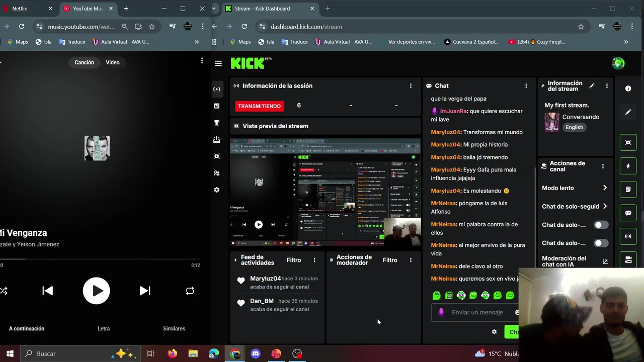This screenshot has height=362, width=644.
Task: Open chat settings gear below message box
Action: (494, 332)
